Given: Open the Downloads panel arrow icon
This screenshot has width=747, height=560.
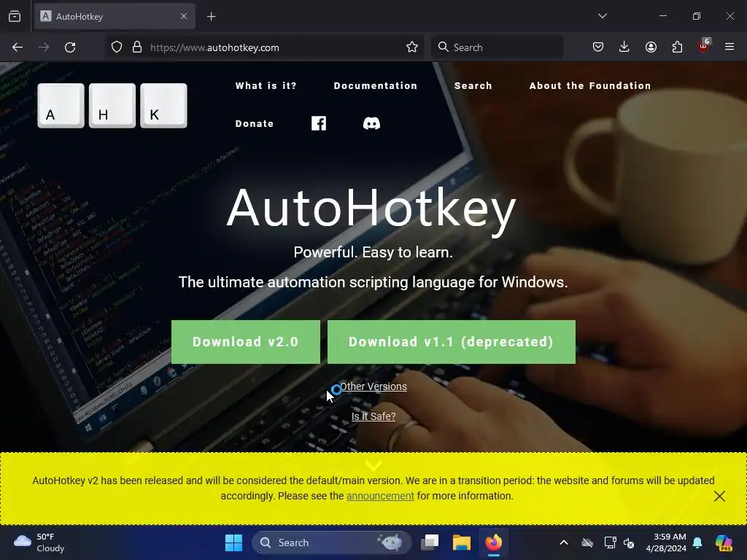Looking at the screenshot, I should pyautogui.click(x=624, y=47).
